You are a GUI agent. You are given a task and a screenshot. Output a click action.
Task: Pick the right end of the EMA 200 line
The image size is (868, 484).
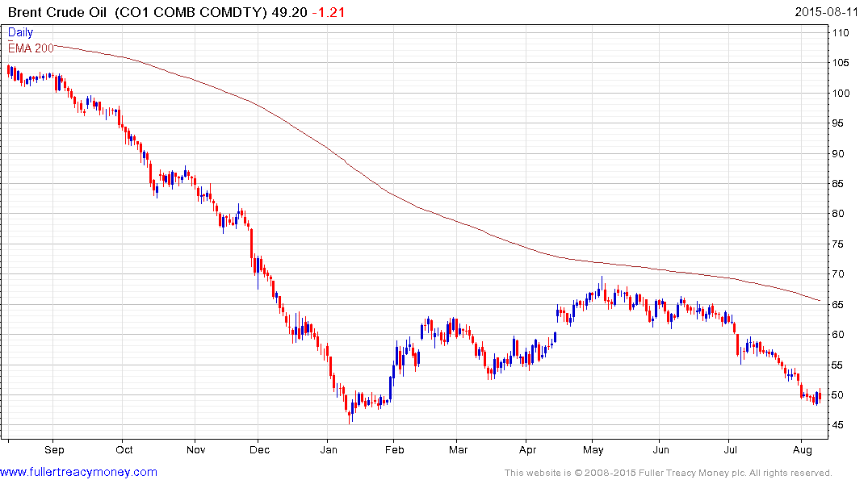[x=820, y=300]
